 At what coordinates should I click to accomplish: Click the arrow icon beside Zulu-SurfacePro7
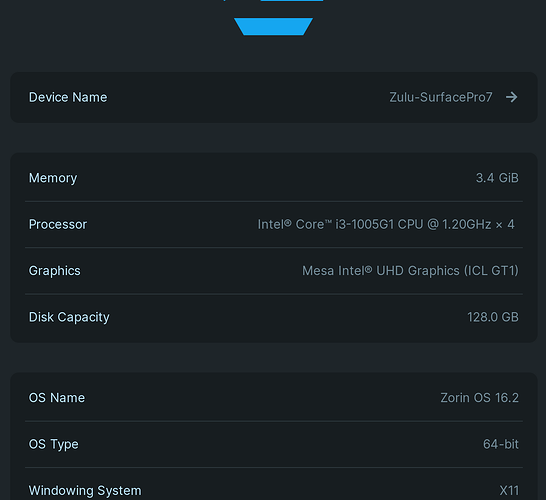click(x=511, y=97)
